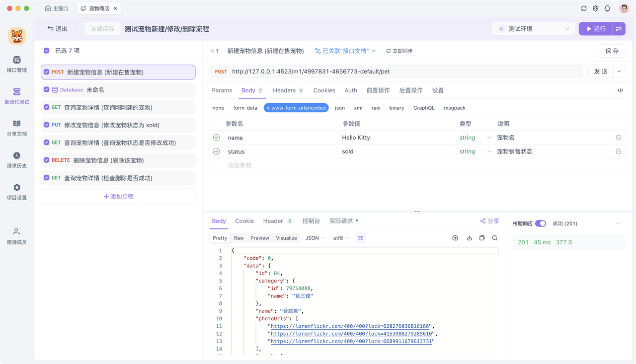Open the 后置操作 tab
This screenshot has width=636, height=364.
(411, 90)
